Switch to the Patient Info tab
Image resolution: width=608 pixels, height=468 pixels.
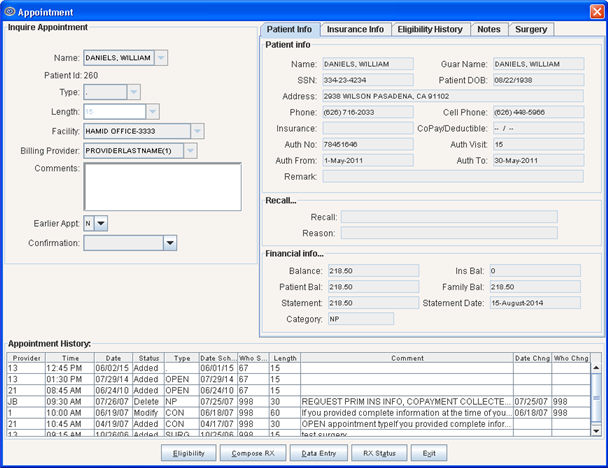click(290, 29)
